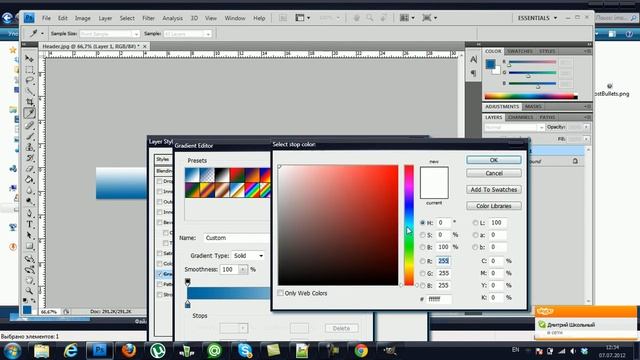Open the Sample layers dropdown
Image resolution: width=640 pixels, height=360 pixels.
pyautogui.click(x=187, y=34)
